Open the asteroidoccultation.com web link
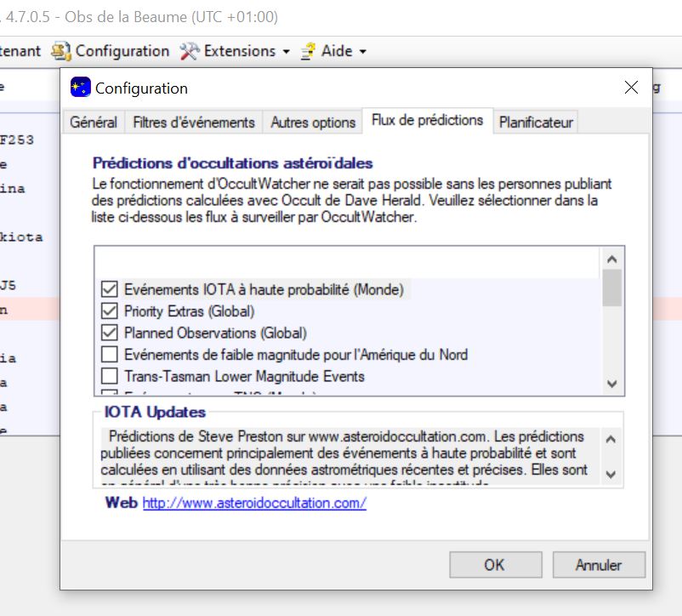The height and width of the screenshot is (616, 682). [254, 503]
